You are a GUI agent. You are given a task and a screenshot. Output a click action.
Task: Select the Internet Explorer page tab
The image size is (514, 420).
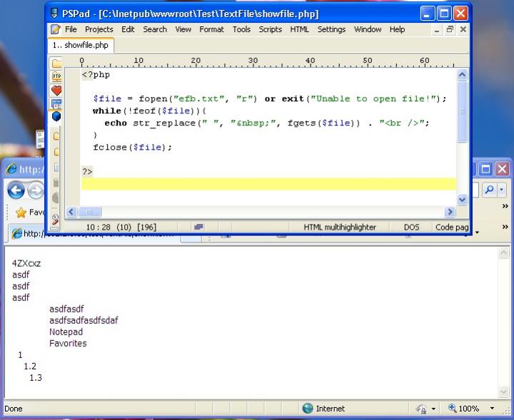click(95, 233)
